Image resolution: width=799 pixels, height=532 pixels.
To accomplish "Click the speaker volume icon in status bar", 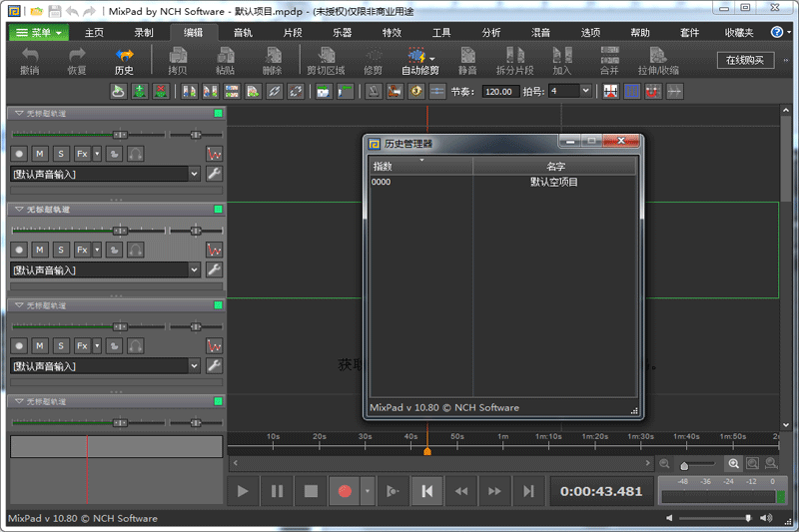I will pos(766,518).
